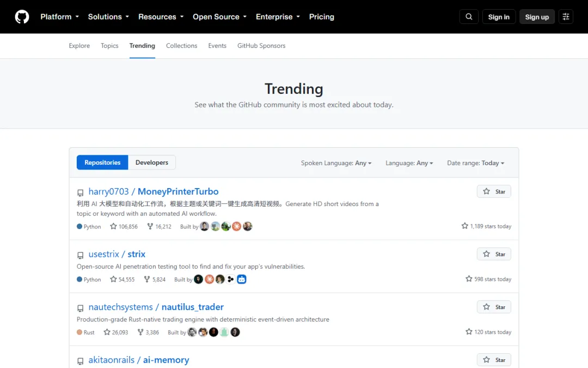Screen dimensions: 588x368
Task: Expand the Solutions menu
Action: [x=108, y=17]
